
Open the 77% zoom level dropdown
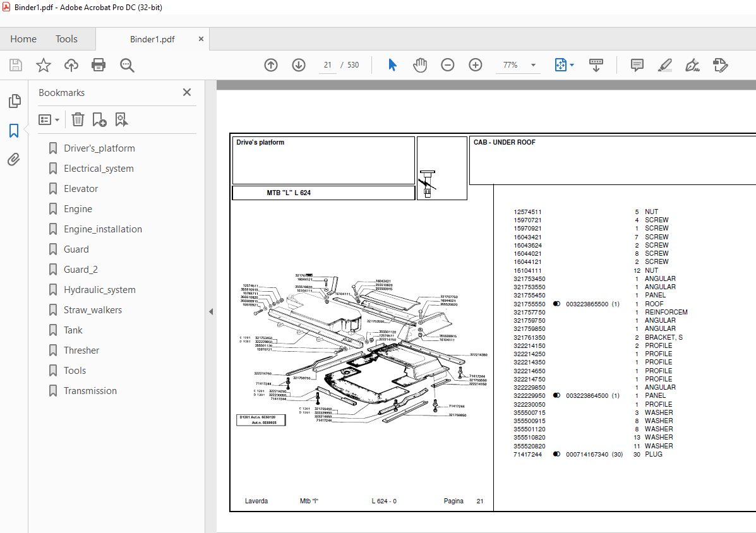click(533, 65)
